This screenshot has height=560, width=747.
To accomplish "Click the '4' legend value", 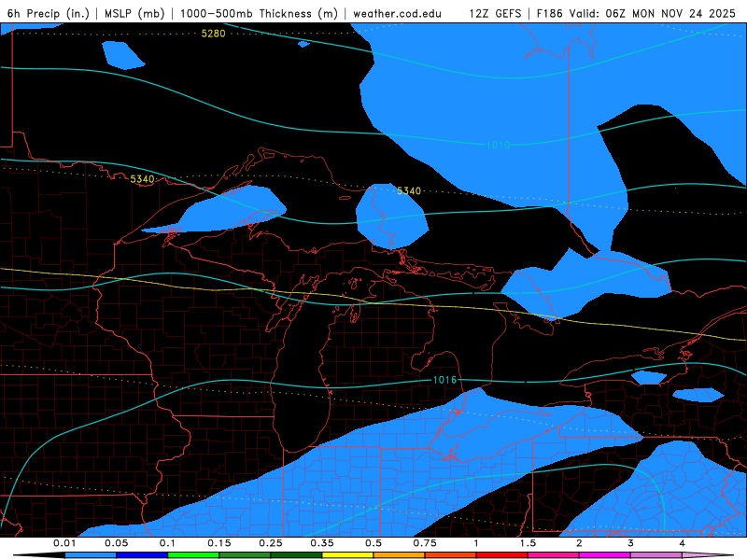I will (x=683, y=543).
